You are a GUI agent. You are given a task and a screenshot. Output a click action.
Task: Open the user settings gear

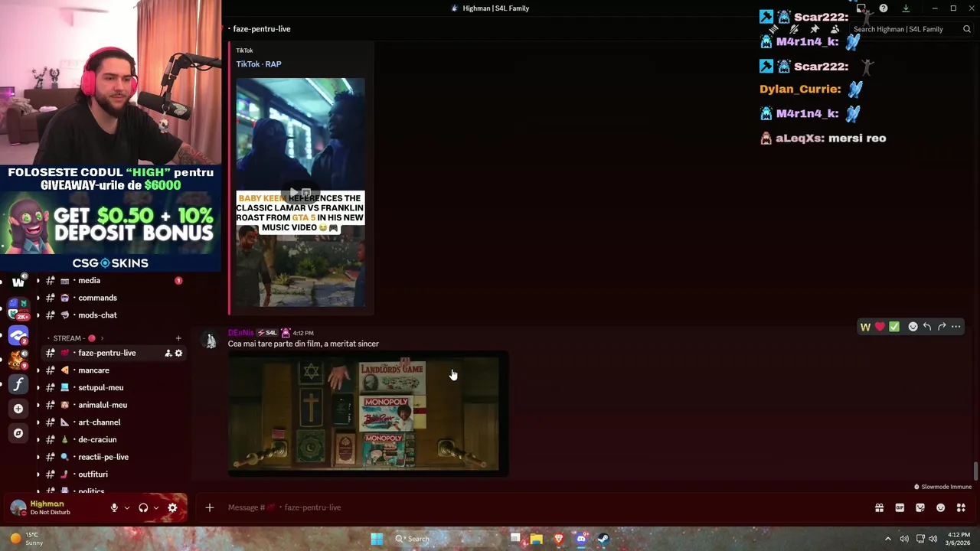[172, 507]
